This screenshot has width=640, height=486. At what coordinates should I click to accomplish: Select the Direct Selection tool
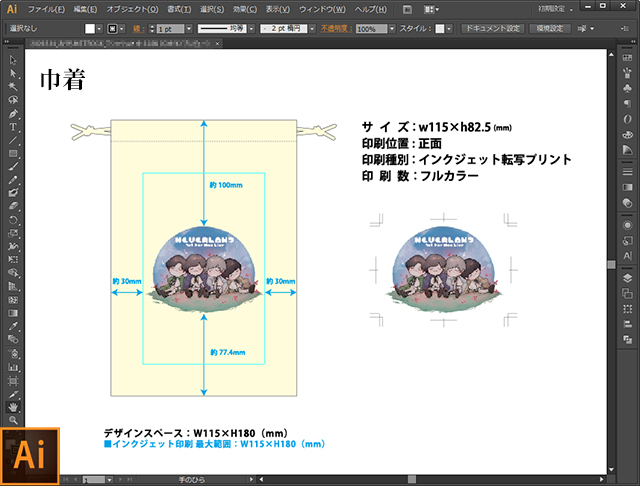(x=13, y=73)
